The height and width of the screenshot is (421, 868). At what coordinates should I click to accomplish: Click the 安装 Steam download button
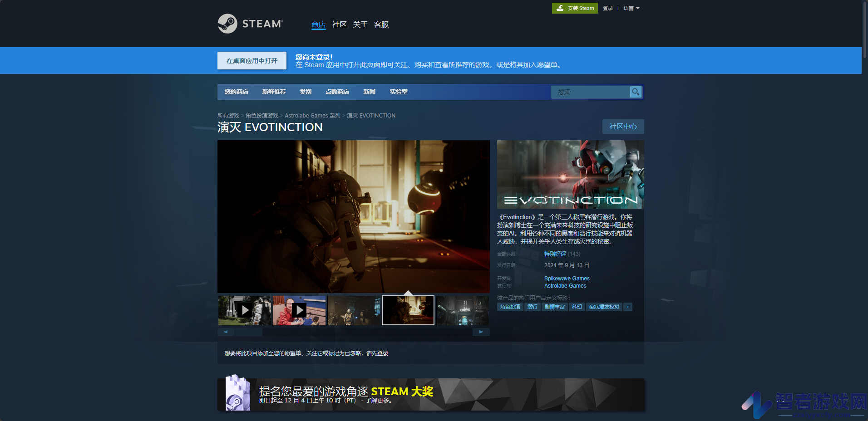[x=575, y=8]
